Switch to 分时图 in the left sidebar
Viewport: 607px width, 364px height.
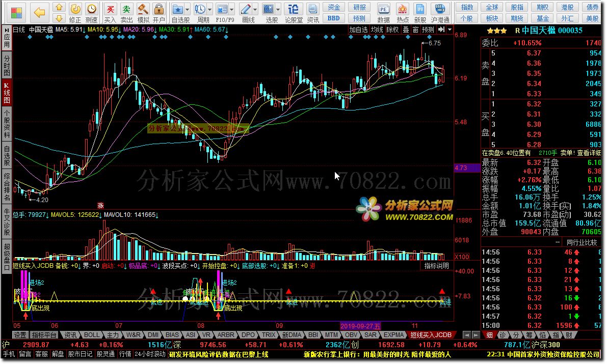point(7,65)
